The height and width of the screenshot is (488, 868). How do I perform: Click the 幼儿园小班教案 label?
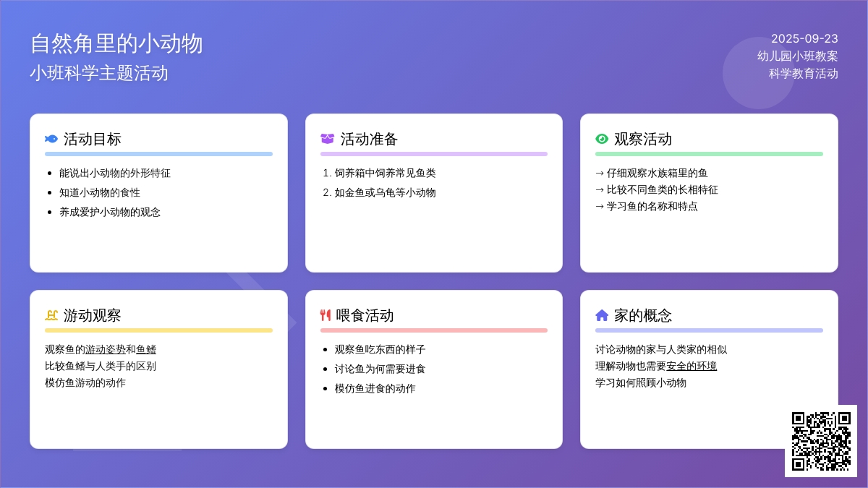pos(797,56)
